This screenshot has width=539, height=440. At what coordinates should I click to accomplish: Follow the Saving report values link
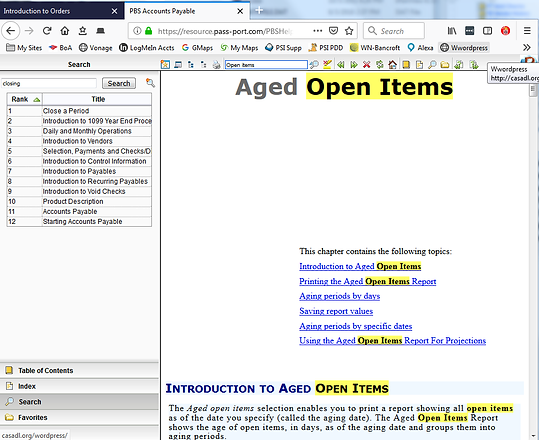point(336,311)
